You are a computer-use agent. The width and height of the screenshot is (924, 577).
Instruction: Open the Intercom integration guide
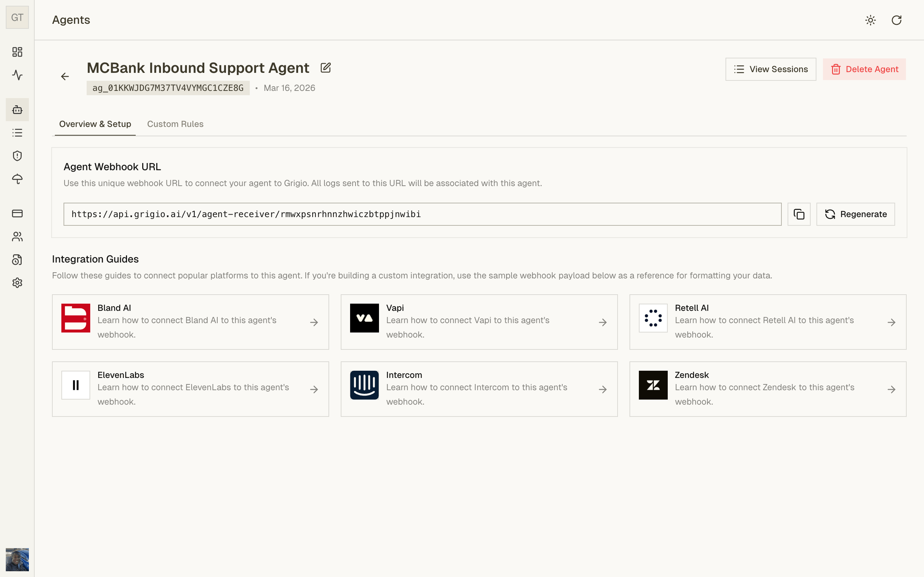click(x=479, y=388)
